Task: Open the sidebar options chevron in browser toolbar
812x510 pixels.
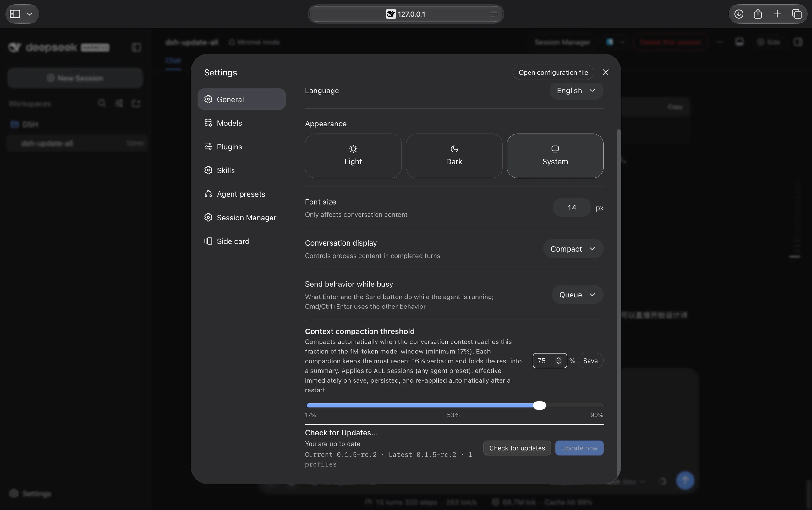Action: tap(30, 14)
